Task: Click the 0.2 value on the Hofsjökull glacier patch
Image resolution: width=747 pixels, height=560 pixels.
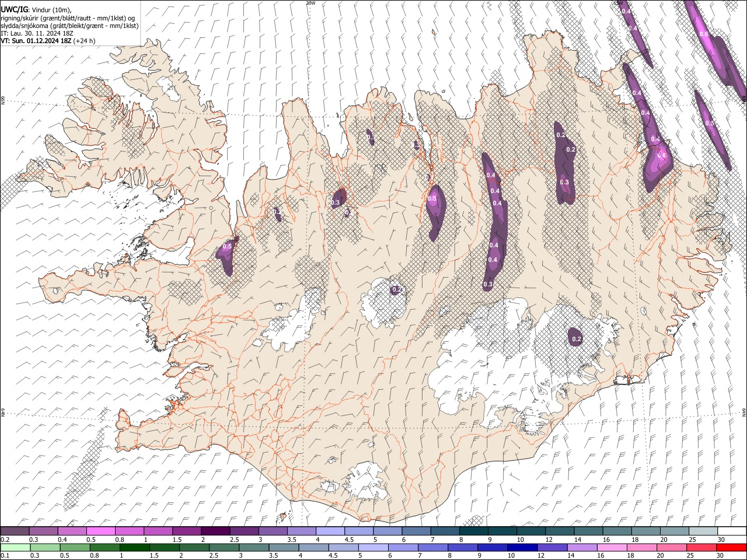Action: [x=397, y=289]
